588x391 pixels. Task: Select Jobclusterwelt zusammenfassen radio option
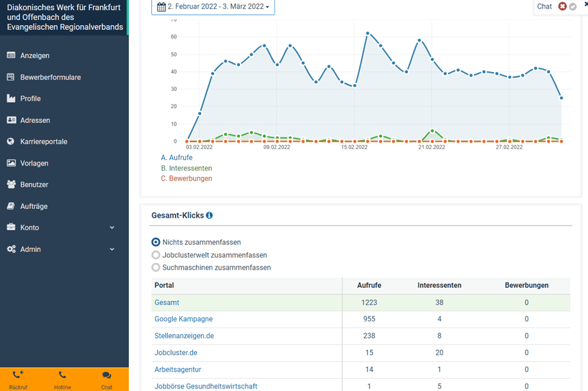point(156,255)
